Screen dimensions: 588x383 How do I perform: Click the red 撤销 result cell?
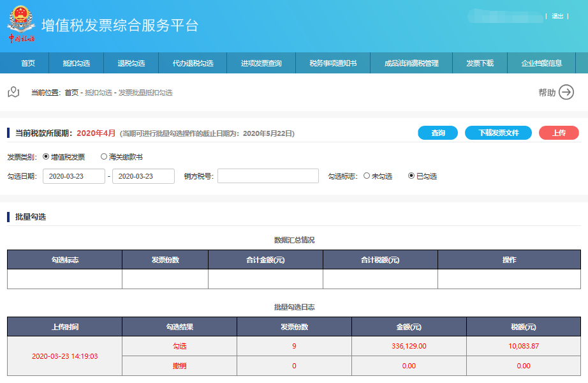(180, 366)
